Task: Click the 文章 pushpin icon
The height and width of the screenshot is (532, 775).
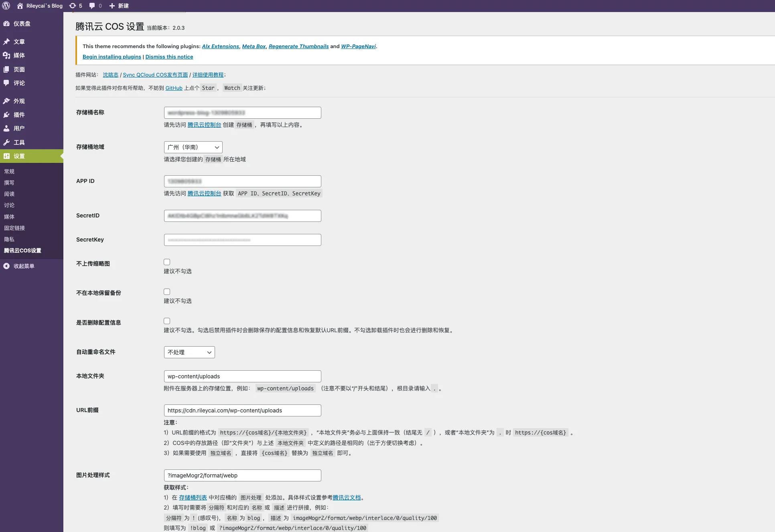Action: click(x=6, y=42)
